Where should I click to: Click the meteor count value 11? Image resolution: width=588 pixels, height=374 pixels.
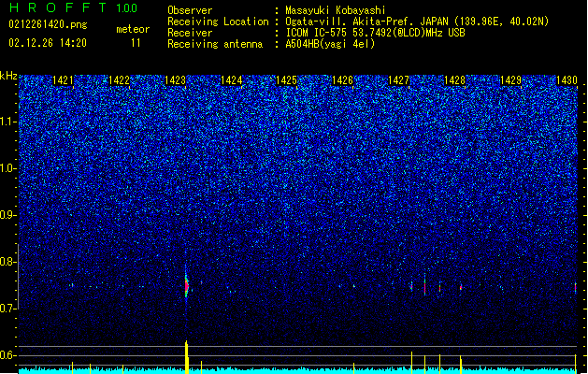point(136,43)
